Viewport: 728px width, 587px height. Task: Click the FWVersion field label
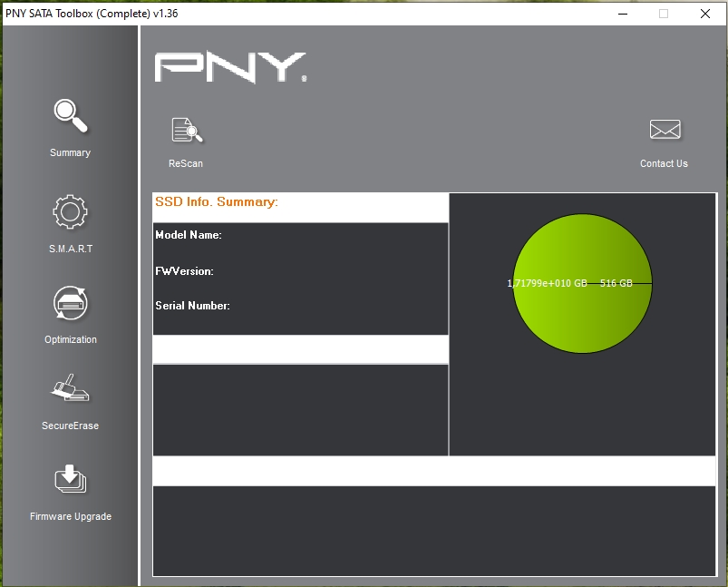pos(184,271)
